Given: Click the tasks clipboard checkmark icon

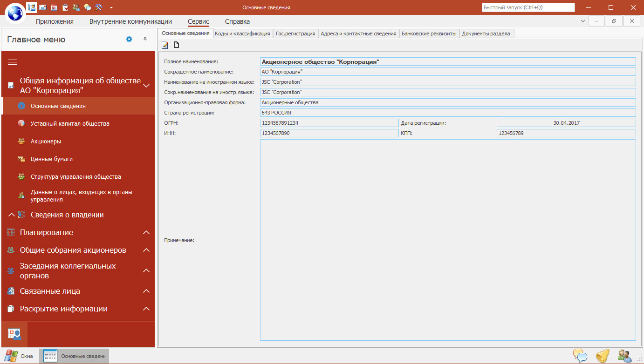Looking at the screenshot, I should click(65, 7).
